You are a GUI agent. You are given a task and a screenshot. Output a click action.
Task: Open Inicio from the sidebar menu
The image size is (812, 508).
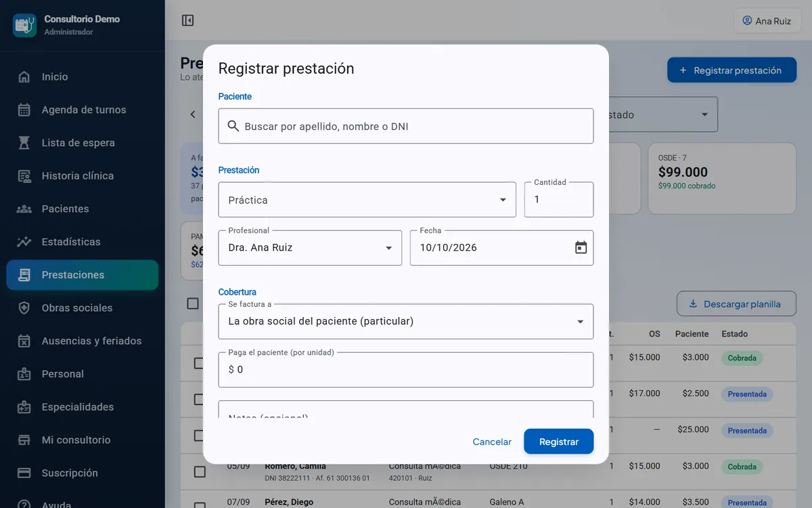tap(83, 77)
